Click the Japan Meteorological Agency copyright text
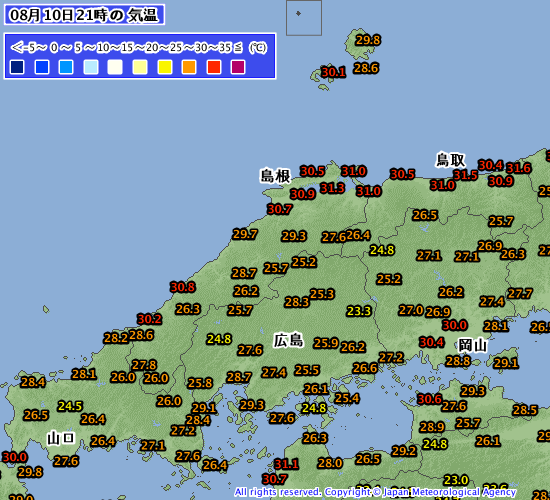The image size is (550, 500). 375,492
